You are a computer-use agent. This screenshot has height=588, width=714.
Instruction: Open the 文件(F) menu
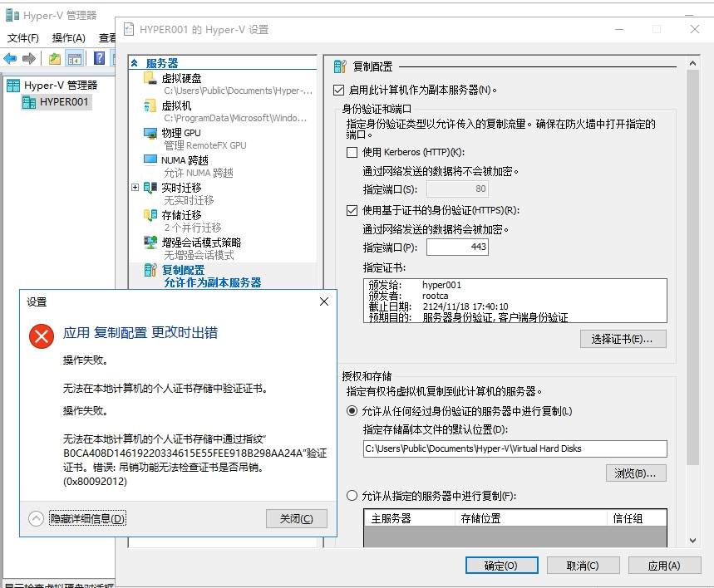tap(22, 37)
